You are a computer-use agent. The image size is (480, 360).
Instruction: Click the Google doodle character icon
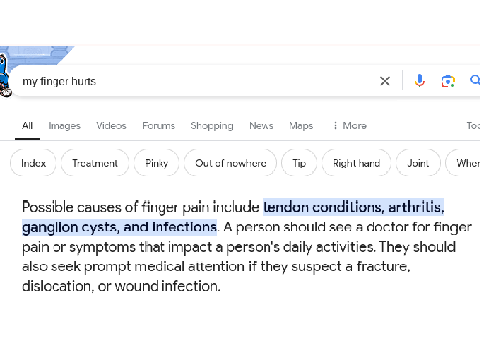coord(5,77)
